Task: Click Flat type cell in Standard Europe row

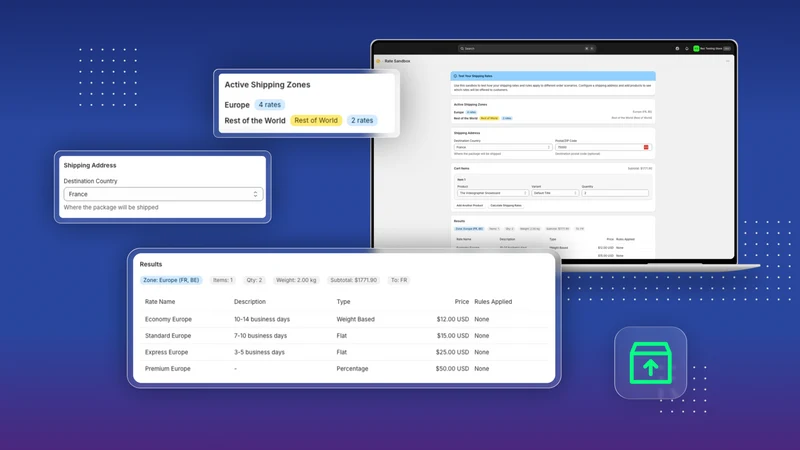Action: pyautogui.click(x=341, y=336)
